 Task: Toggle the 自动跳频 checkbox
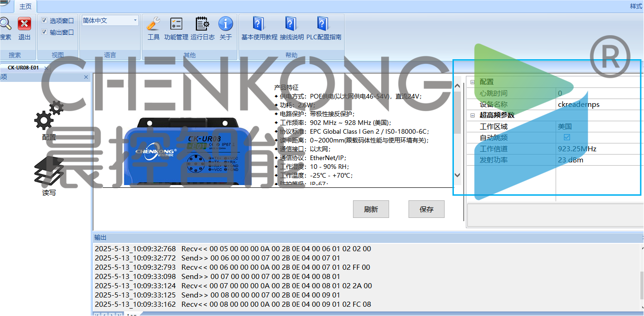tap(567, 137)
